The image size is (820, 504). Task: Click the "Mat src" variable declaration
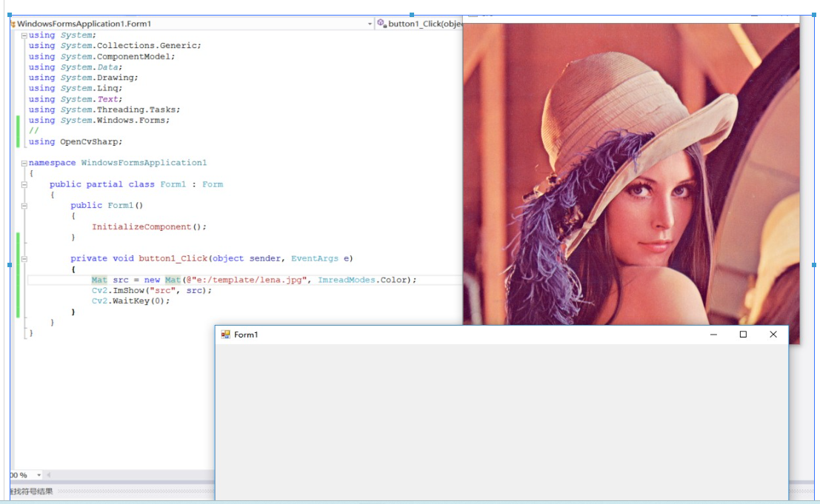tap(110, 280)
